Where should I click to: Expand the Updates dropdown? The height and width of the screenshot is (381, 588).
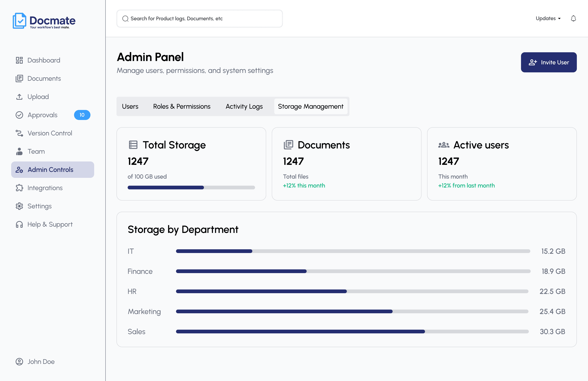tap(549, 19)
